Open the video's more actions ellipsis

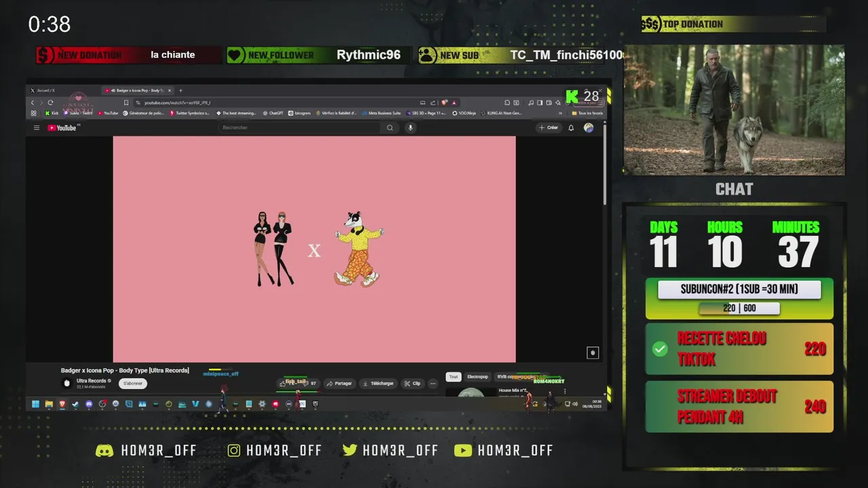tap(433, 383)
